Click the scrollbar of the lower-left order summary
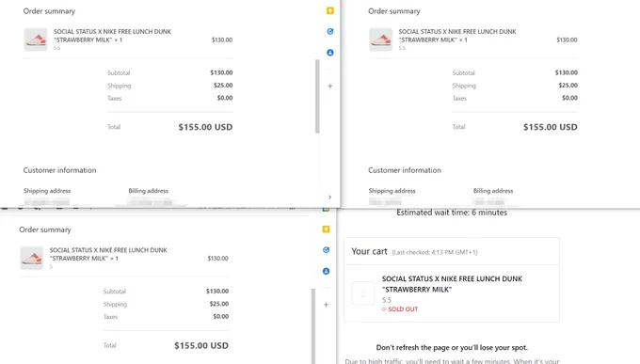 coord(313,326)
